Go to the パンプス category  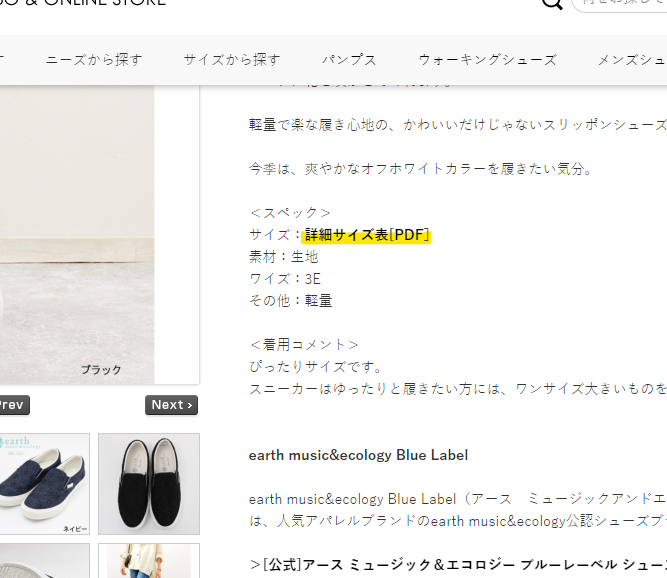pyautogui.click(x=349, y=60)
